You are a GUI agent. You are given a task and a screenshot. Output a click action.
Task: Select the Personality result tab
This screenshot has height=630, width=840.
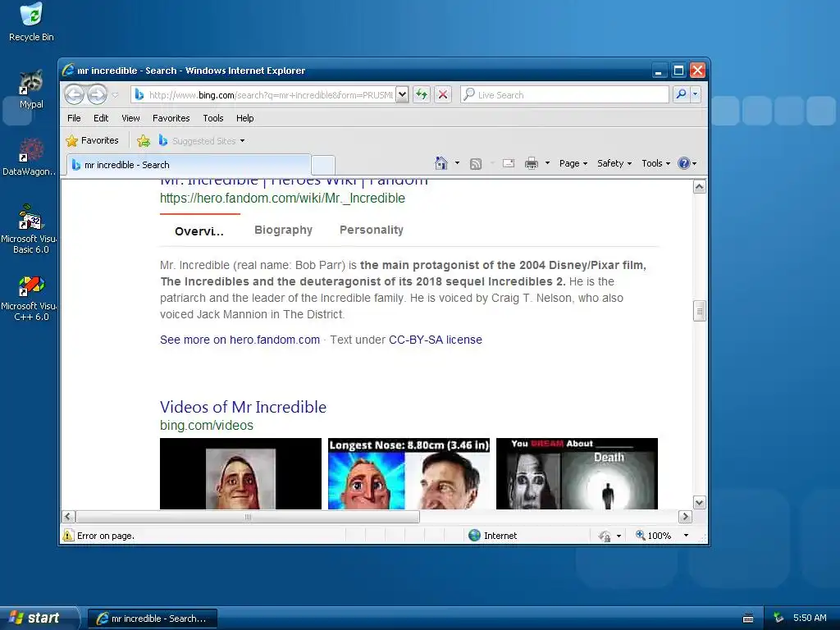372,230
